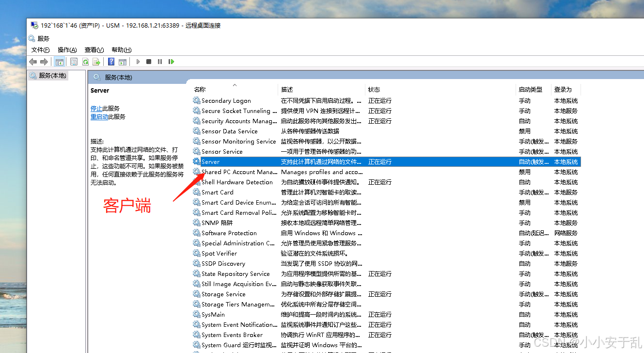Screen dimensions: 644x353
Task: Click the gear icon beside SysMain
Action: 196,314
